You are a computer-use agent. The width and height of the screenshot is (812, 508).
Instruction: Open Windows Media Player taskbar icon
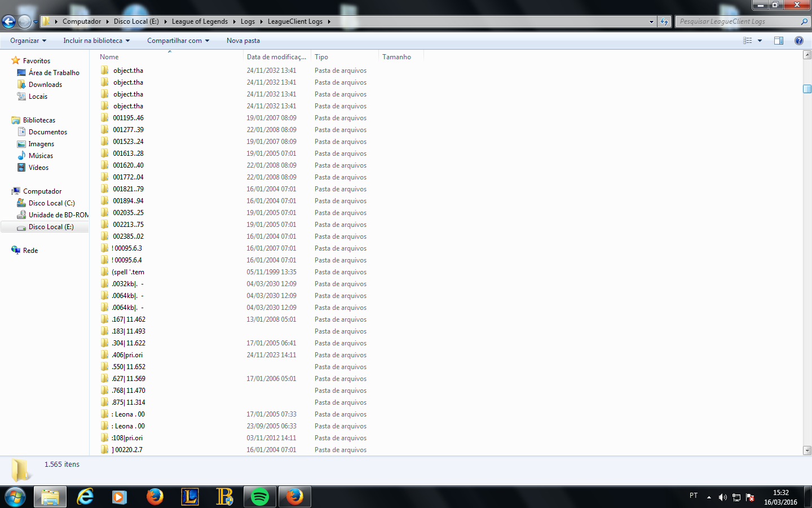(x=119, y=497)
